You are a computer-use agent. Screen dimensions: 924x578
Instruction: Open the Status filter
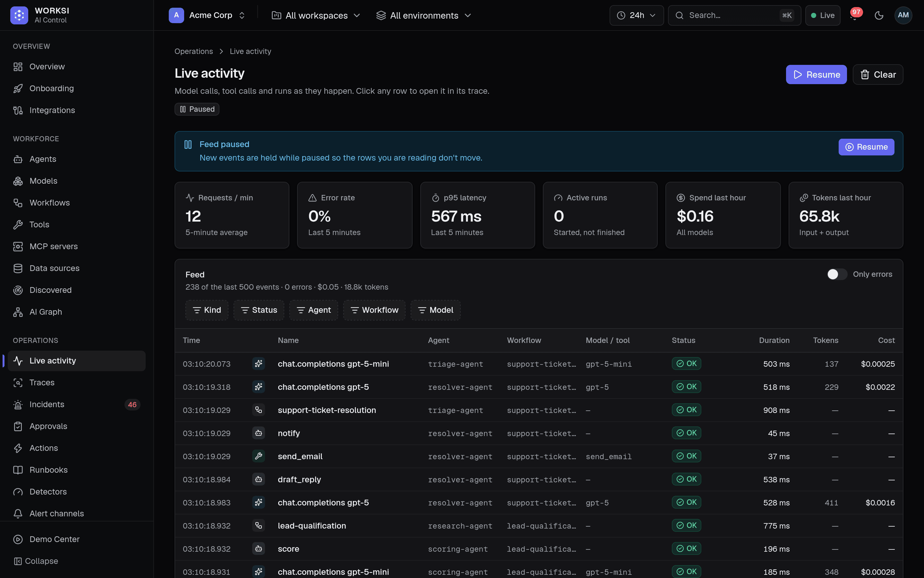(x=259, y=310)
